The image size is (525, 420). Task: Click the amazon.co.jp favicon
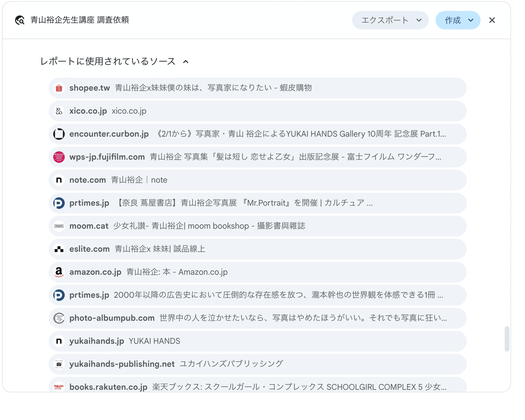(59, 272)
